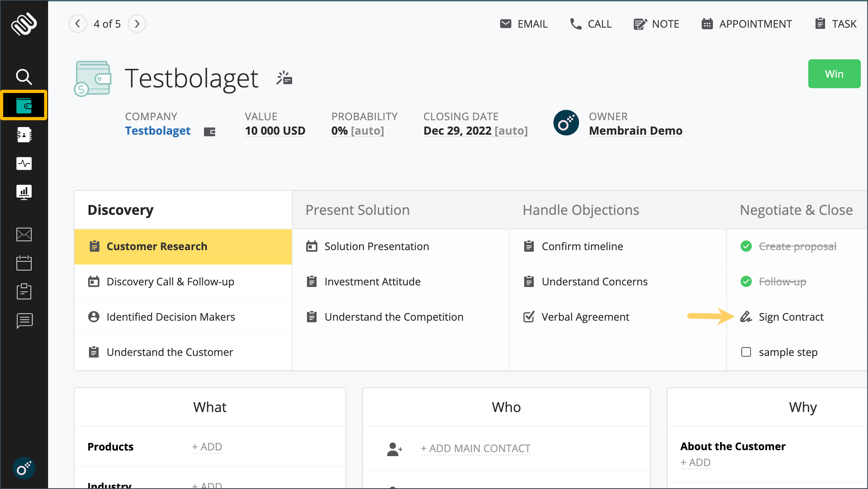This screenshot has width=868, height=489.
Task: Click + ADD MAIN CONTACT link
Action: point(476,449)
